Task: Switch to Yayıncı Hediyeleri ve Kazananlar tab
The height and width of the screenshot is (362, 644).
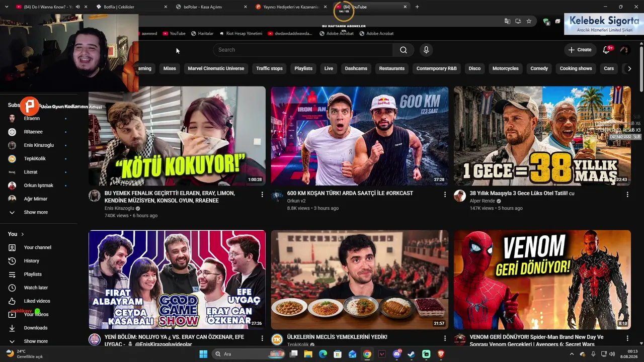Action: click(x=291, y=7)
